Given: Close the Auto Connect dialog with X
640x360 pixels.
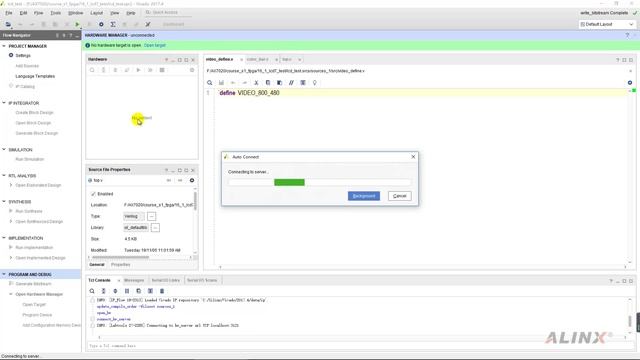Looking at the screenshot, I should (413, 157).
